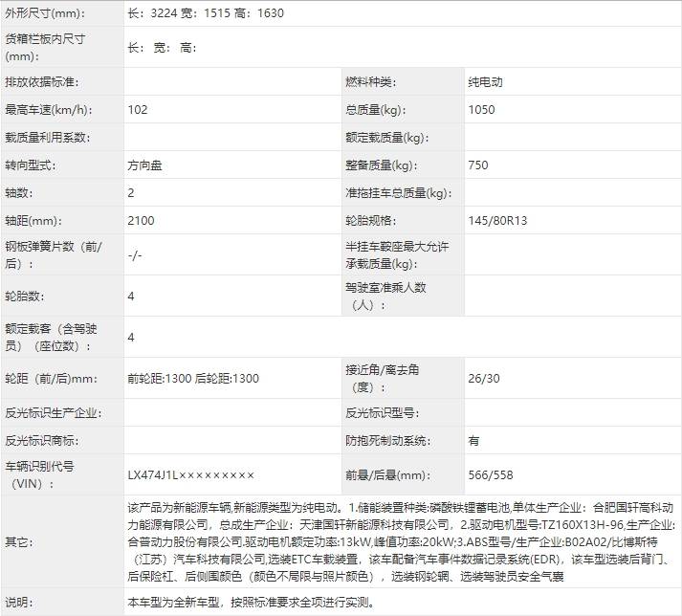The width and height of the screenshot is (682, 616).
Task: Click the 排放依据标准 label
Action: [41, 82]
